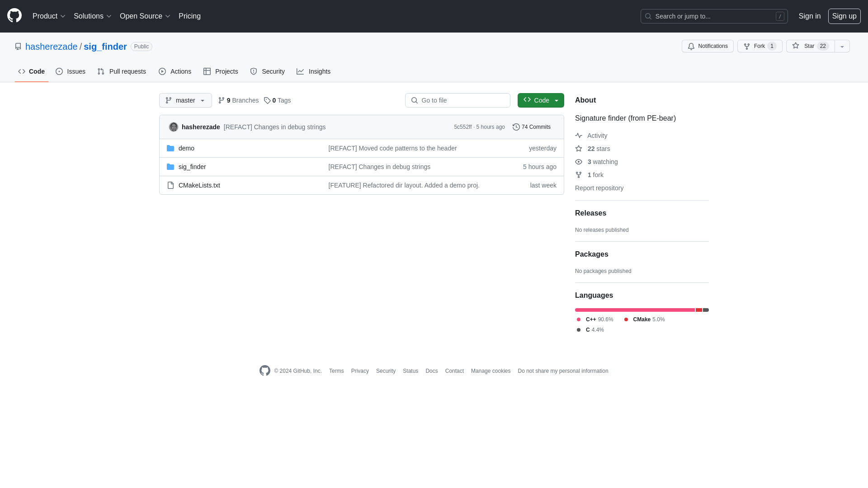Fork the repository with Fork button
868x488 pixels.
point(760,46)
